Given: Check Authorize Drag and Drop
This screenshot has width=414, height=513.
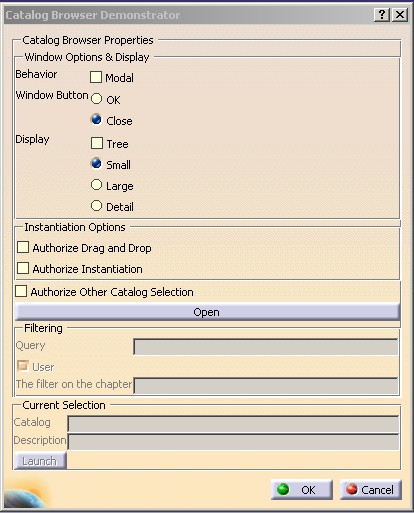Looking at the screenshot, I should pyautogui.click(x=23, y=248).
